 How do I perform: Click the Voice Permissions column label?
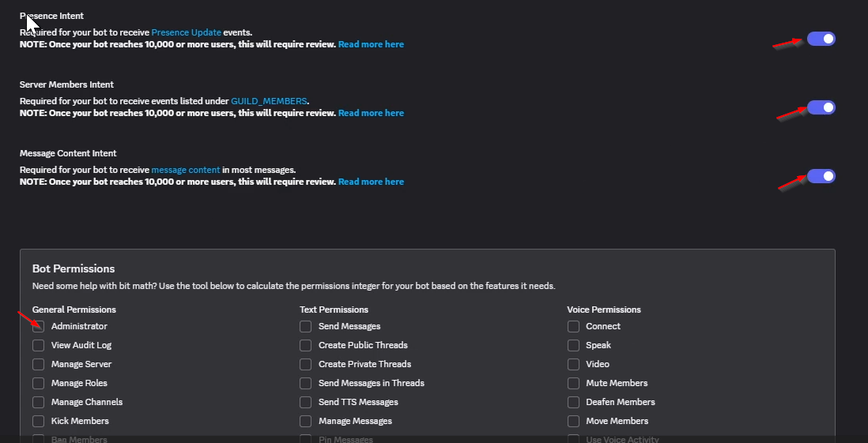pyautogui.click(x=604, y=310)
